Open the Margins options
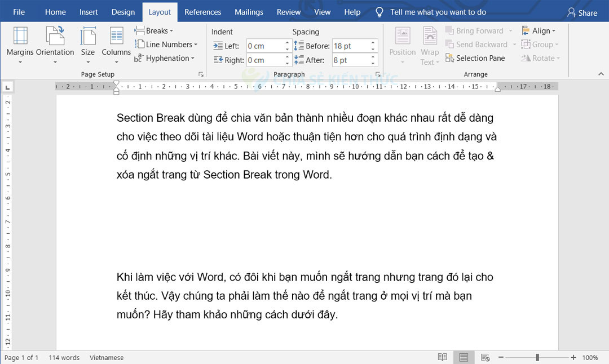This screenshot has height=364, width=609. tap(20, 45)
